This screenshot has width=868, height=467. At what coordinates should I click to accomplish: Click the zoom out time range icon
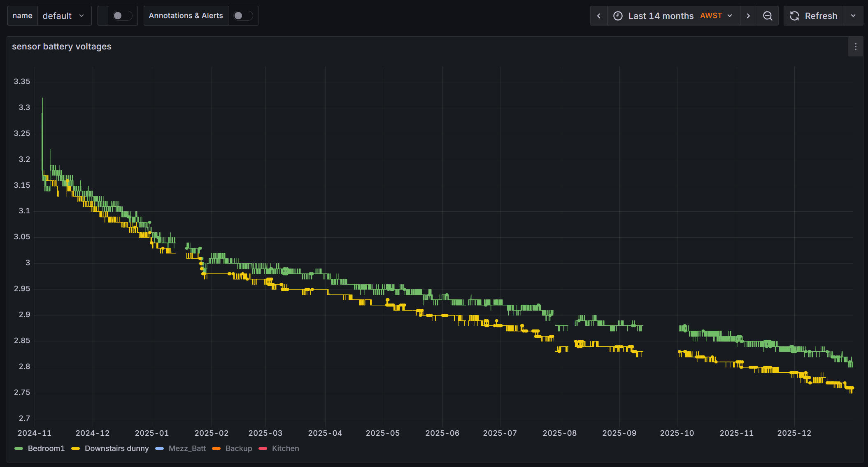click(x=768, y=16)
